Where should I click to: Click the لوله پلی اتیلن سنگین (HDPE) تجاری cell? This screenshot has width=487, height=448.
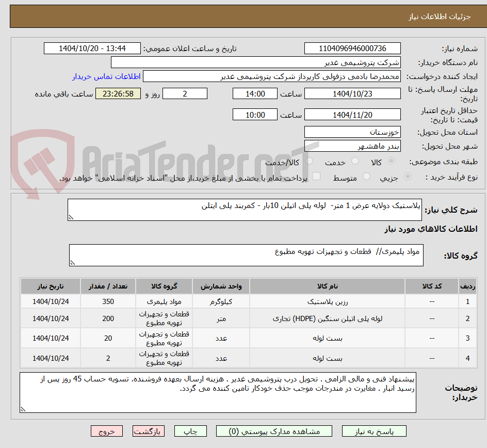click(x=328, y=318)
